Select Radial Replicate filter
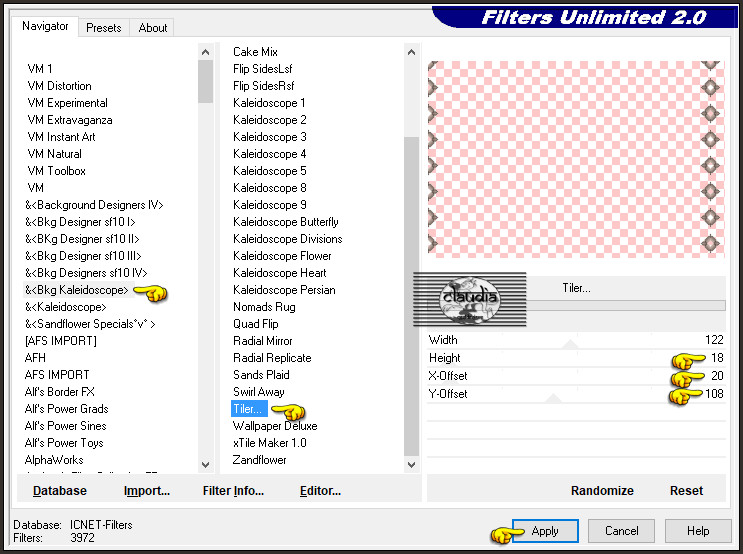 (272, 358)
